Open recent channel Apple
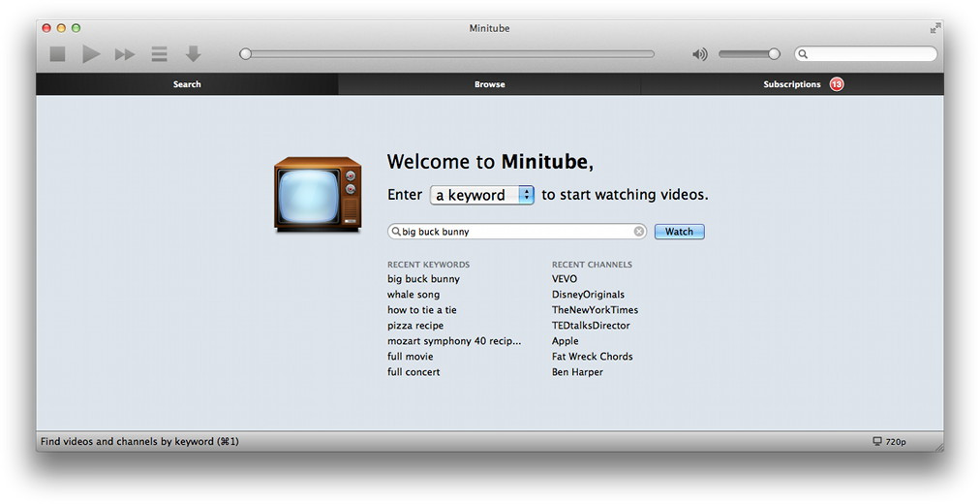Screen dimensions: 980x504 [565, 341]
